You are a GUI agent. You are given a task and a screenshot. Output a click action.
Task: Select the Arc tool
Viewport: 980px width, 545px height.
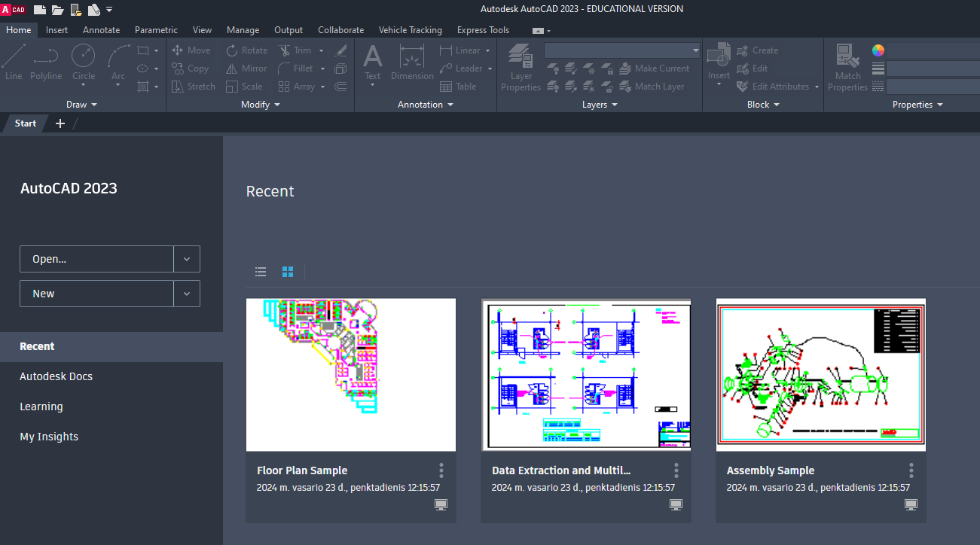118,62
